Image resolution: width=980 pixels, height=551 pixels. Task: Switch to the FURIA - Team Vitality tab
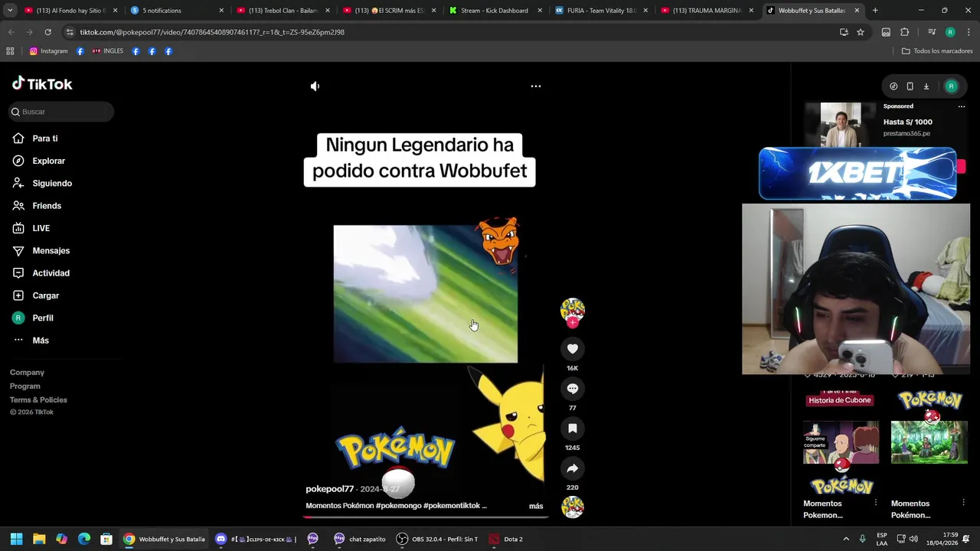[601, 11]
